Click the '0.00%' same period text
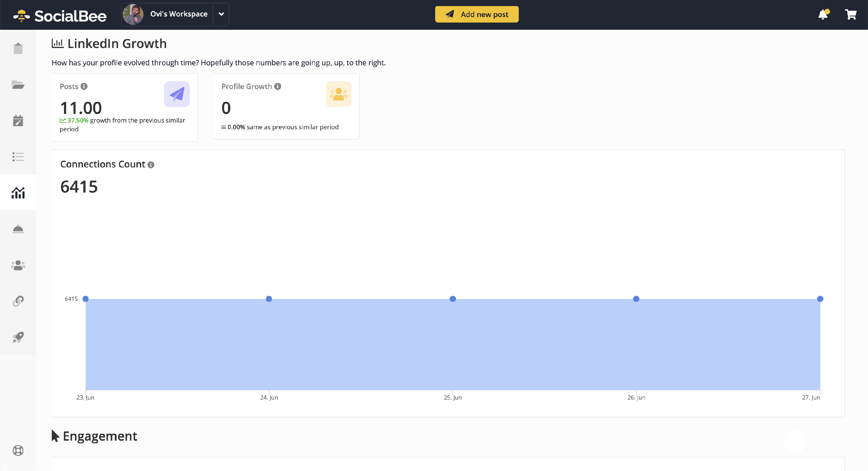Image resolution: width=868 pixels, height=471 pixels. (x=236, y=127)
